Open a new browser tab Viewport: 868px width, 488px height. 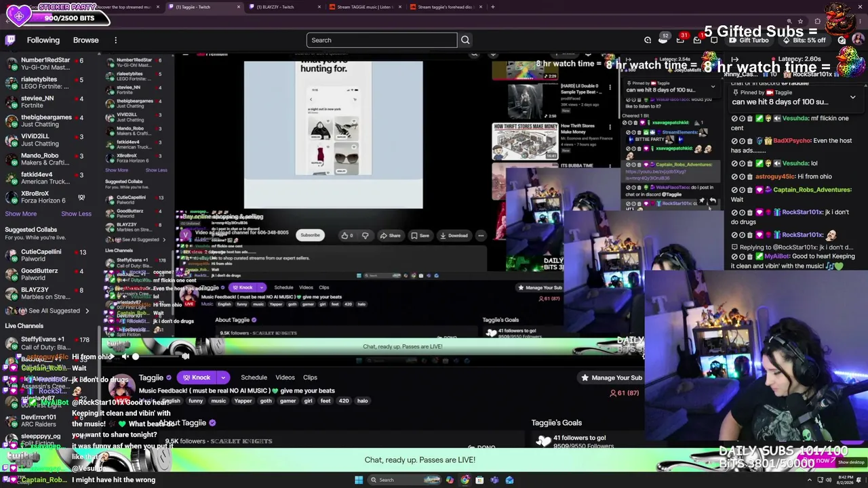pos(493,7)
